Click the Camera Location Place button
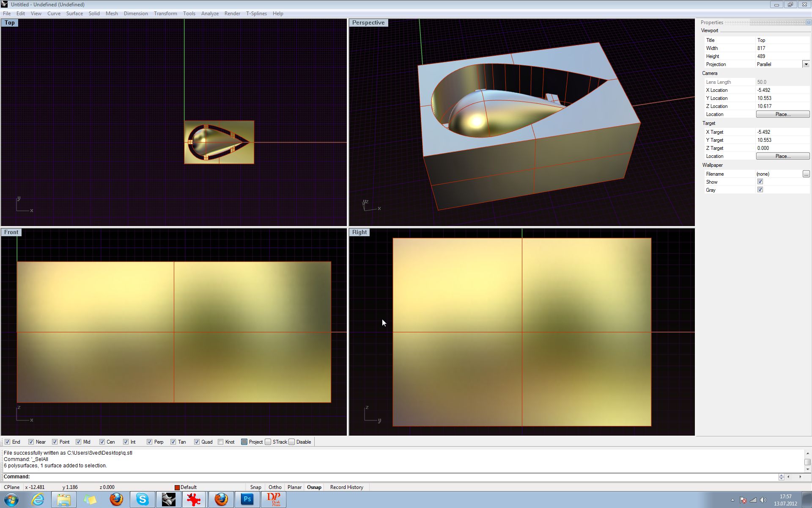Screen dimensions: 812x508 coord(782,114)
